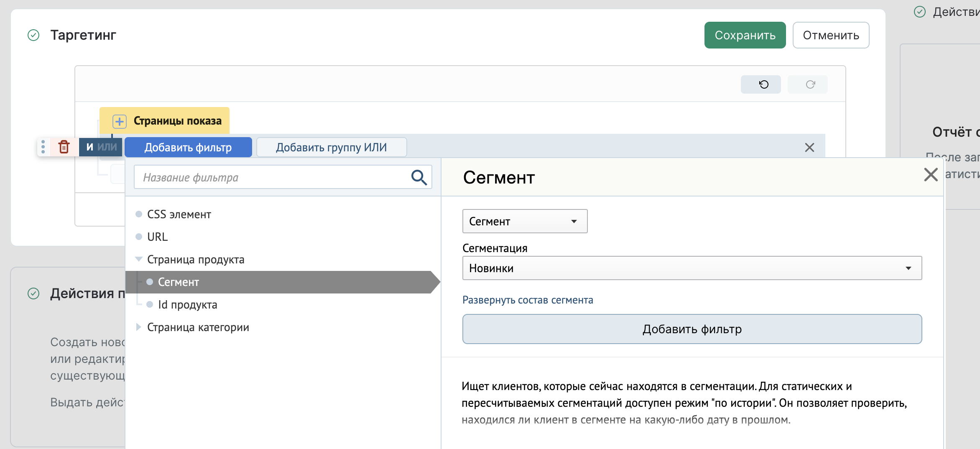Click green check icon next to Таргетинг
Screen dimensions: 980x449
point(33,35)
